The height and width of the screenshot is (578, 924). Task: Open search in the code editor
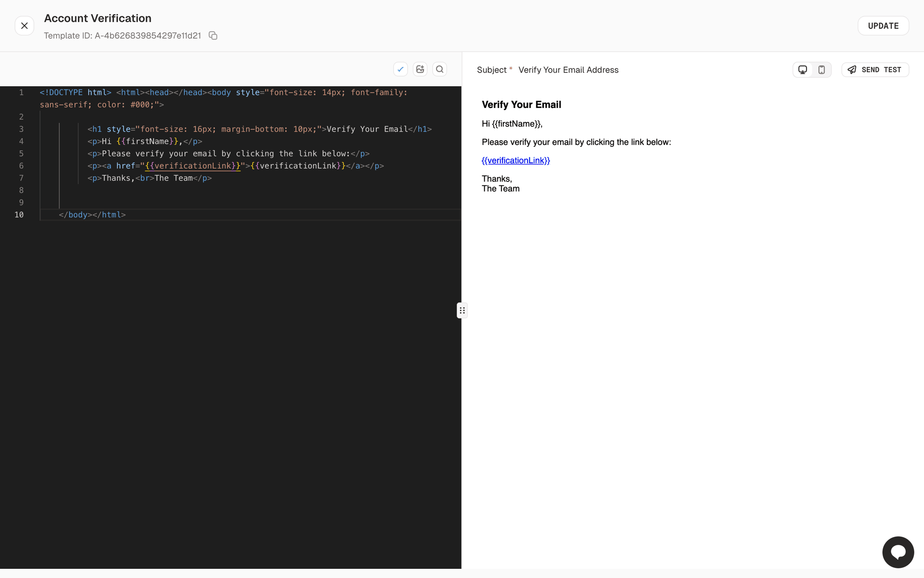440,69
